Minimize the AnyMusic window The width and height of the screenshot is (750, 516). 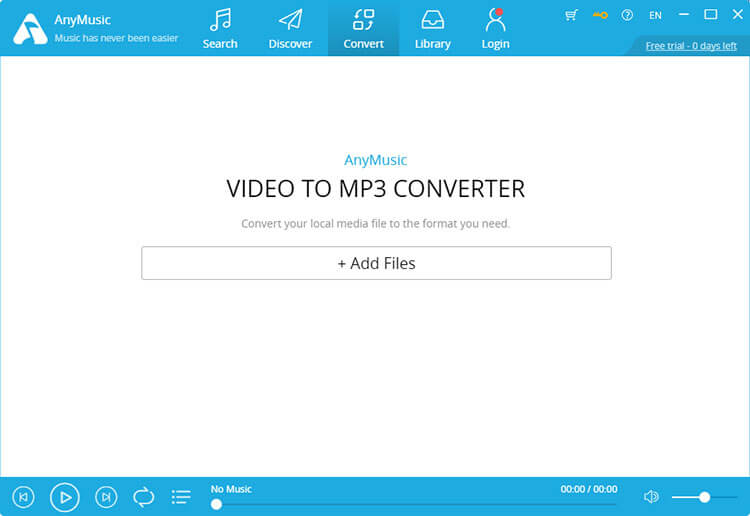coord(684,14)
